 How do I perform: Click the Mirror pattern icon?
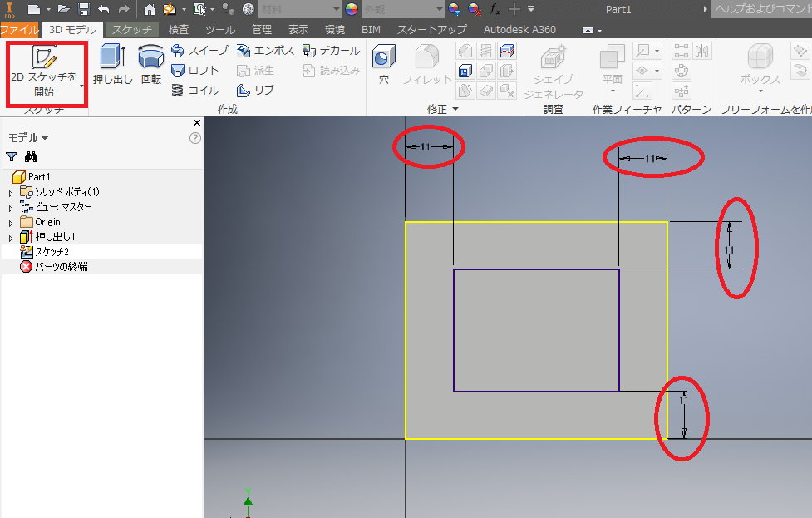[x=701, y=51]
